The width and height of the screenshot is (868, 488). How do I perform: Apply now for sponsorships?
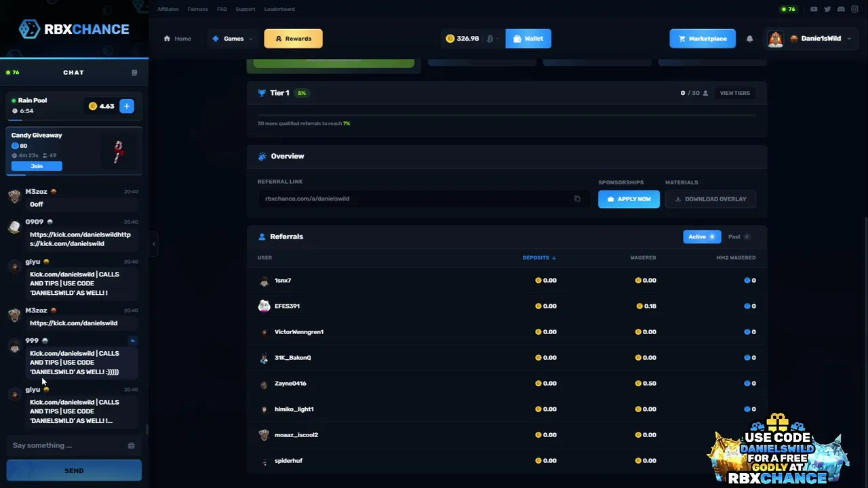click(629, 199)
